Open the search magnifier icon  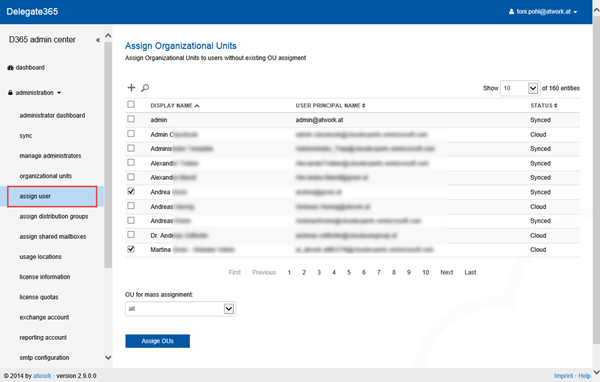(145, 88)
